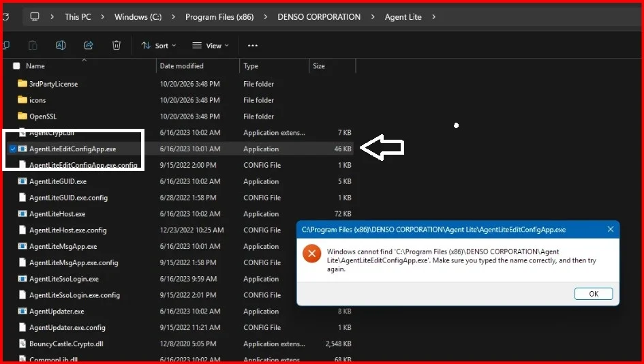Select the AgentLiteSsoLogin.exe file name

(64, 279)
